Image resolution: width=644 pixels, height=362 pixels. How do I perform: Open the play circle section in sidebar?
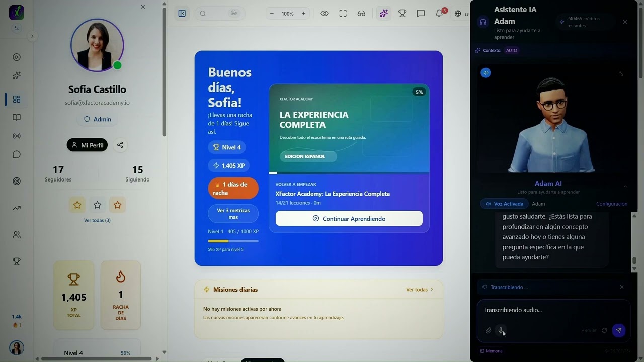click(x=17, y=57)
